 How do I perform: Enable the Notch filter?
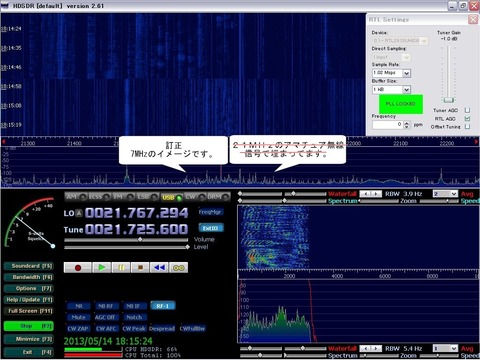click(x=134, y=317)
